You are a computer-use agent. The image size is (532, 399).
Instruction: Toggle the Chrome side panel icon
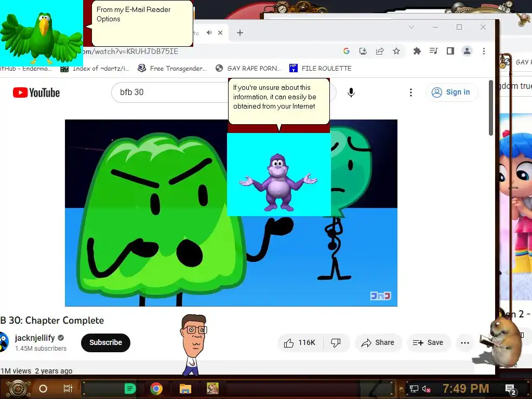(x=450, y=51)
